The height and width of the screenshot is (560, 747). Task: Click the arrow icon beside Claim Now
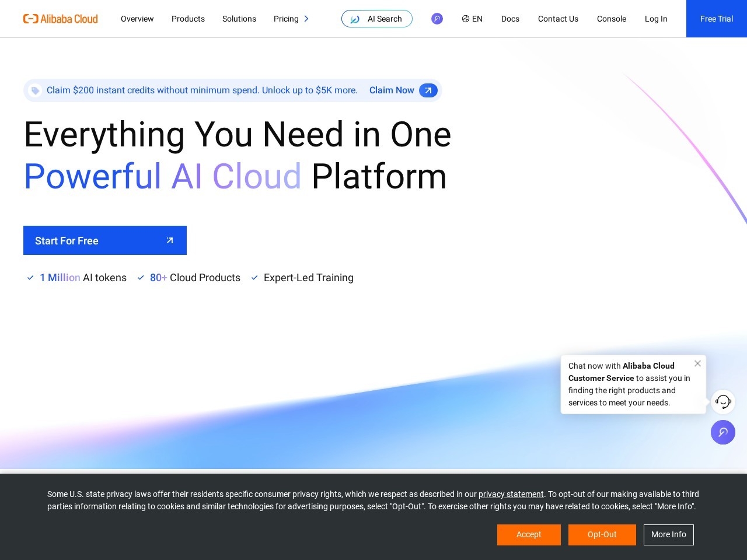pos(428,90)
